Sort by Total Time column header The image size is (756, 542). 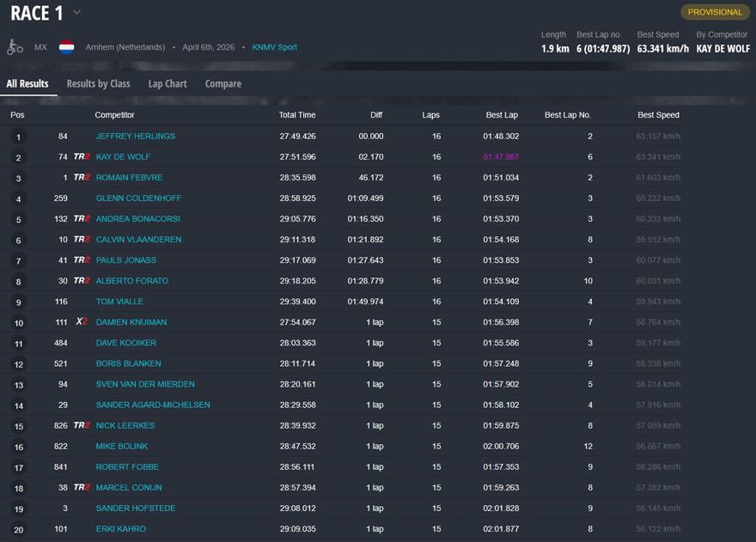coord(297,115)
